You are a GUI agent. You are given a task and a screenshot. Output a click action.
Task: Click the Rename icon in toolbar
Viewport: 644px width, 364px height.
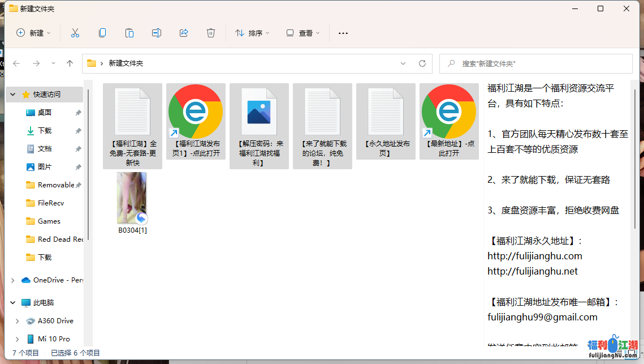tap(157, 33)
